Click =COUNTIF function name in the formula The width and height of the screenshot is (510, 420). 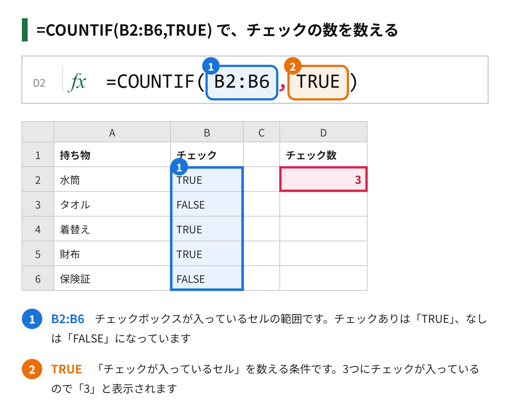point(150,82)
